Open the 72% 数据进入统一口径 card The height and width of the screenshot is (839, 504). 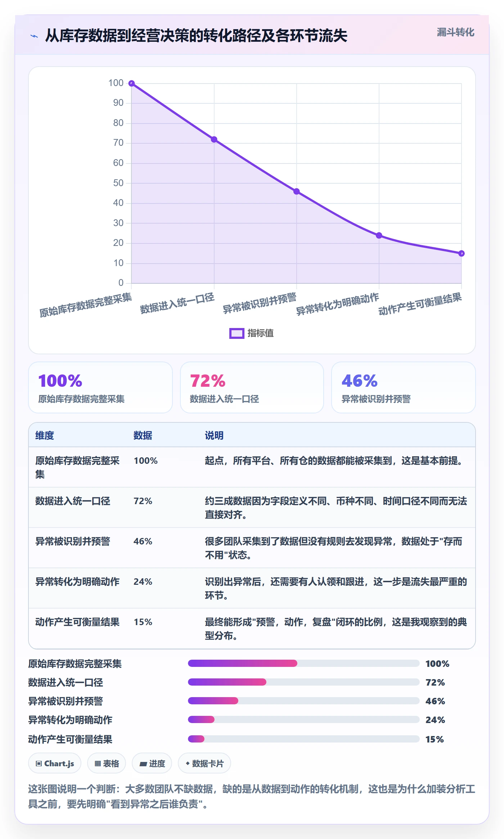tap(252, 387)
